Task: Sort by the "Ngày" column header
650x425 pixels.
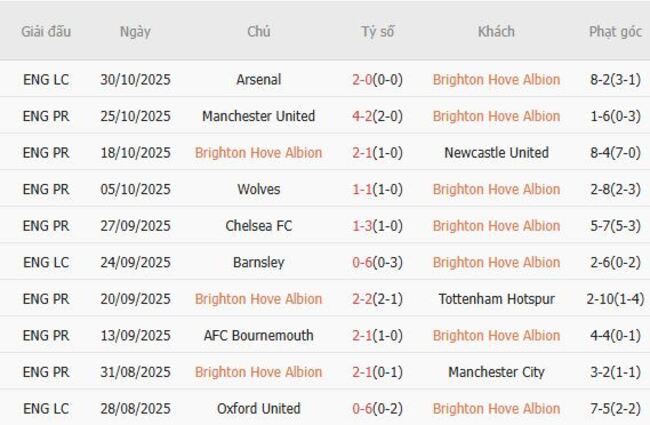Action: pyautogui.click(x=135, y=32)
